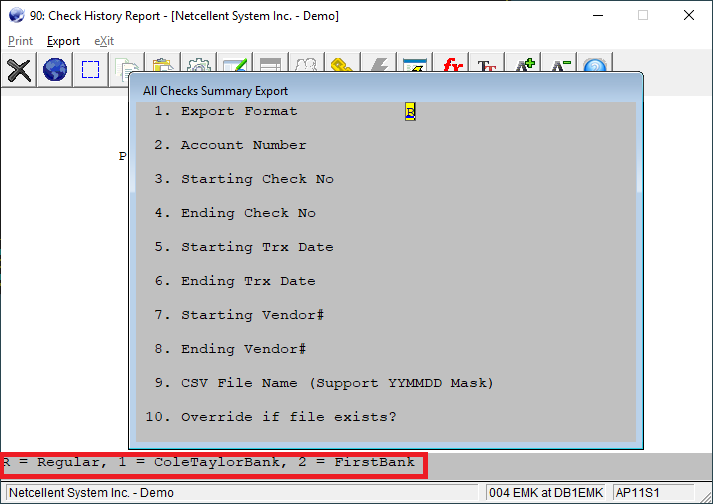Minimize the Check History Report window
This screenshot has width=713, height=504.
coord(598,15)
